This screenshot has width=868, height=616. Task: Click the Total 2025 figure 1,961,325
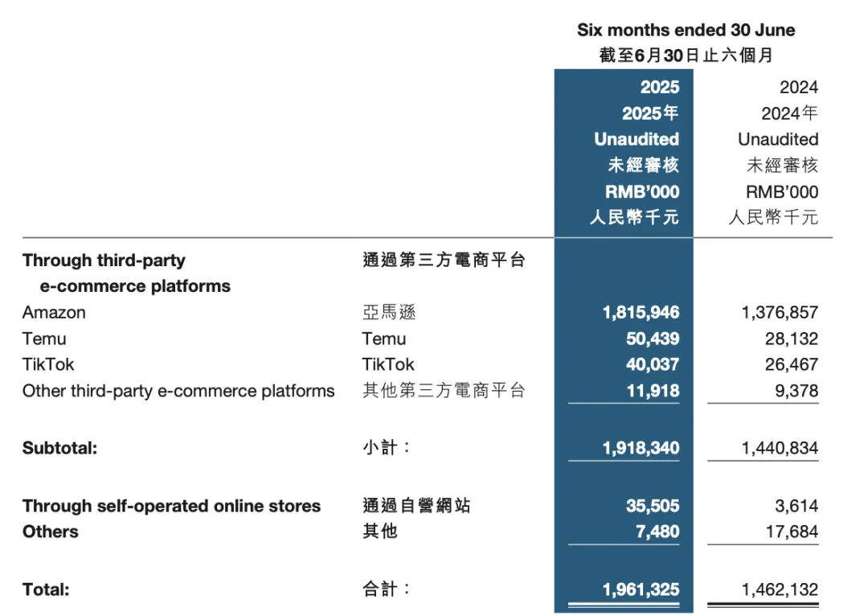pyautogui.click(x=641, y=589)
